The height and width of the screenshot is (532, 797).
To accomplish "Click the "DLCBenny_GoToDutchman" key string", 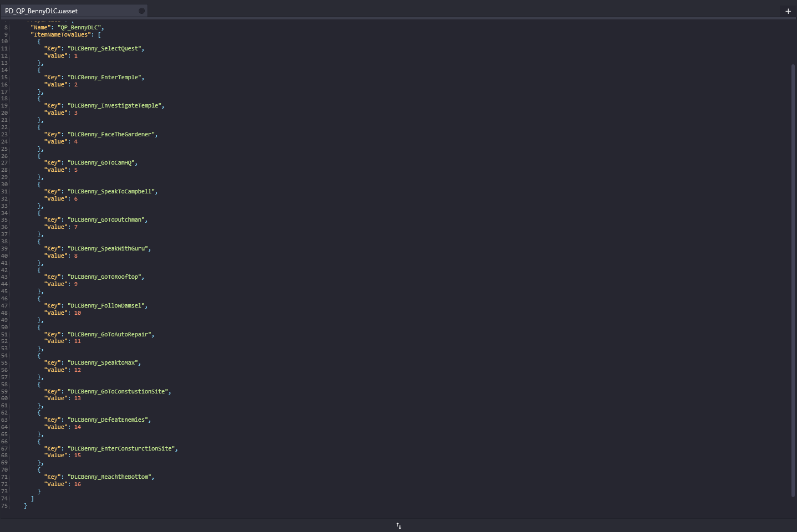I will [x=106, y=220].
